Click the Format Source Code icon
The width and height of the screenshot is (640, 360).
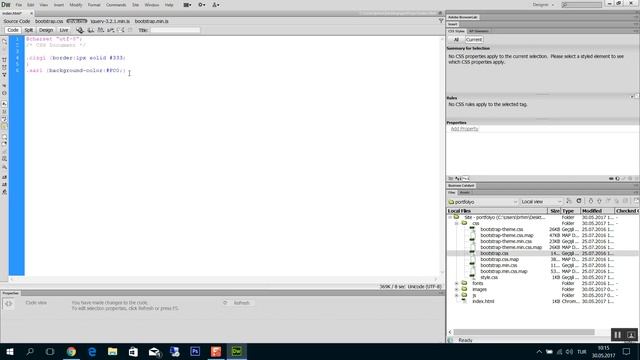coord(4,192)
